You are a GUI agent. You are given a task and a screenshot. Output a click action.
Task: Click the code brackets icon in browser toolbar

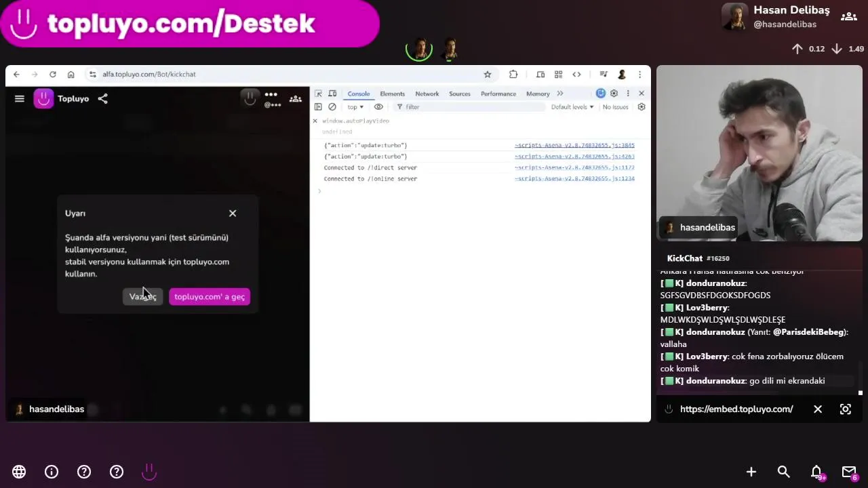[x=576, y=75]
